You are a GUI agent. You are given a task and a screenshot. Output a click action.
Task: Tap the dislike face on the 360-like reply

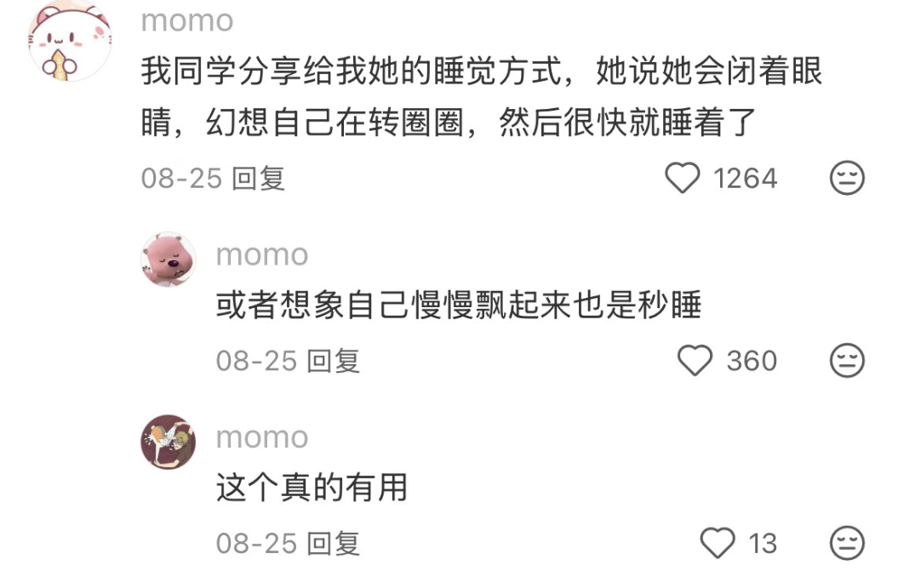tap(847, 360)
